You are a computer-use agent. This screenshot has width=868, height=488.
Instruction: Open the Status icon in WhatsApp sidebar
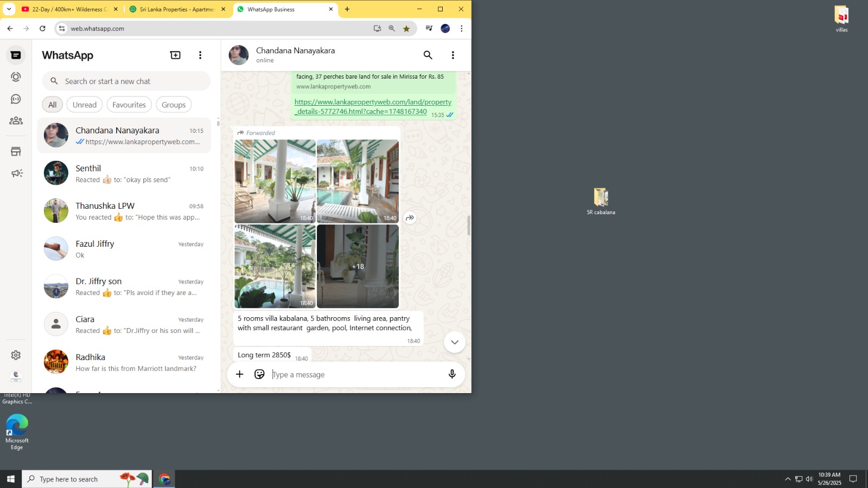(16, 77)
